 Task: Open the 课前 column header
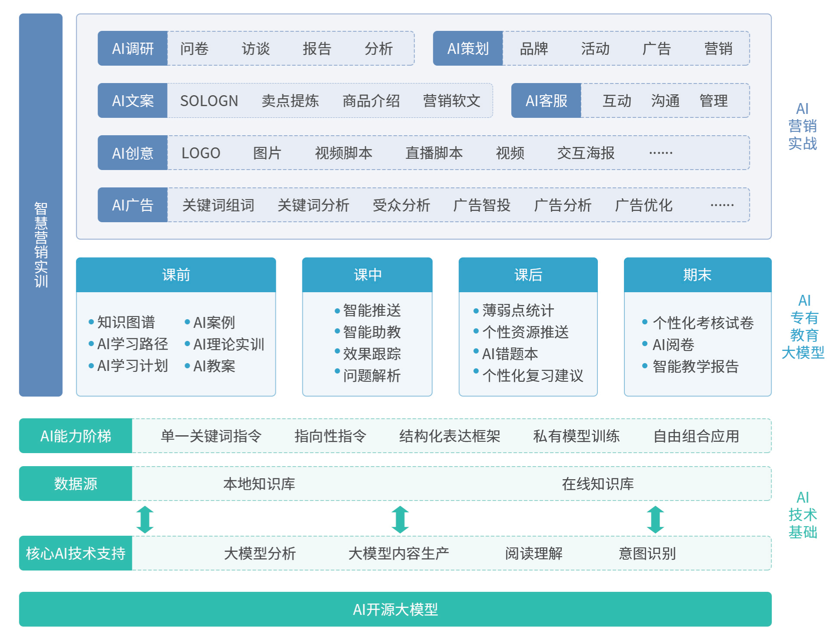[x=176, y=275]
